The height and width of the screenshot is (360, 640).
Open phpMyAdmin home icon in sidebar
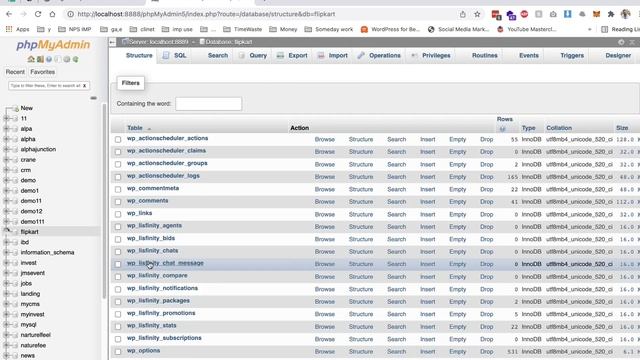[31, 59]
